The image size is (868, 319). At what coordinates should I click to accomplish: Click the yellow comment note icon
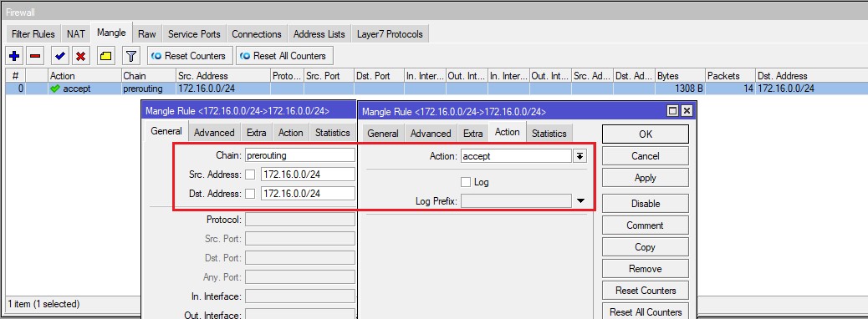105,56
